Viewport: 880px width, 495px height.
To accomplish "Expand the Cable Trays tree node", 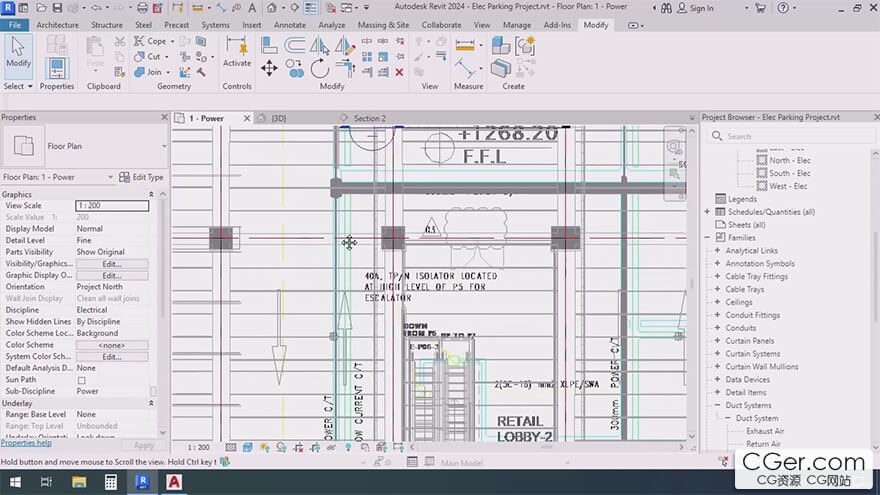I will [716, 290].
